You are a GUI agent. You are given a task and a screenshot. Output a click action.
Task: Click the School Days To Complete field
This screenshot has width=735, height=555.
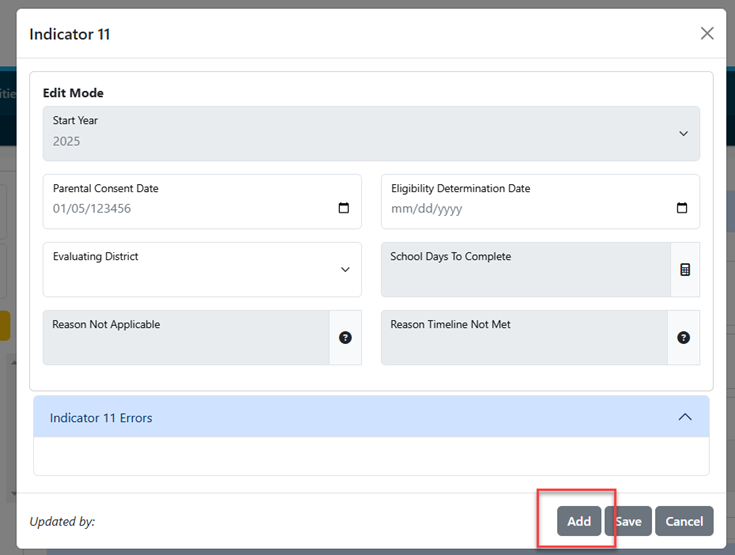click(x=526, y=270)
